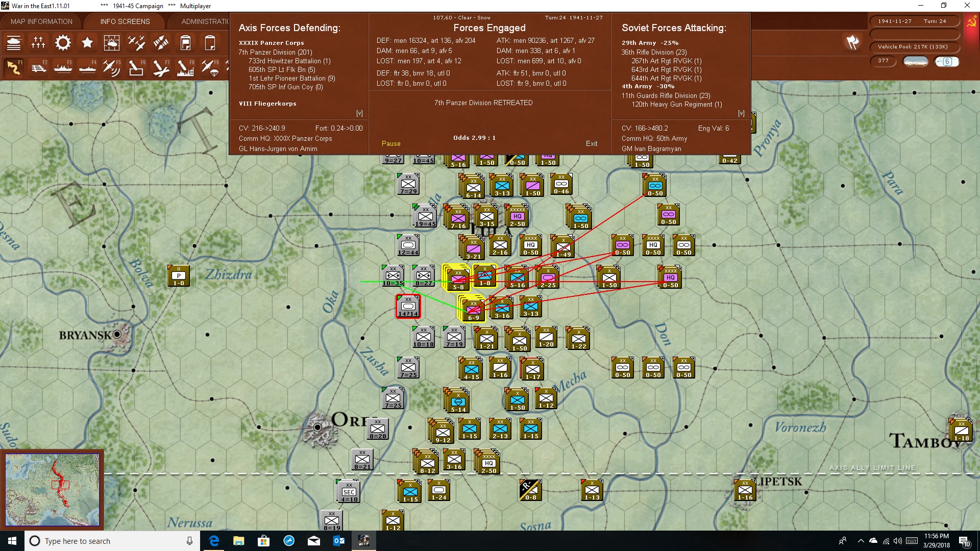
Task: Open the logistics phase event log report icon
Action: tap(185, 43)
